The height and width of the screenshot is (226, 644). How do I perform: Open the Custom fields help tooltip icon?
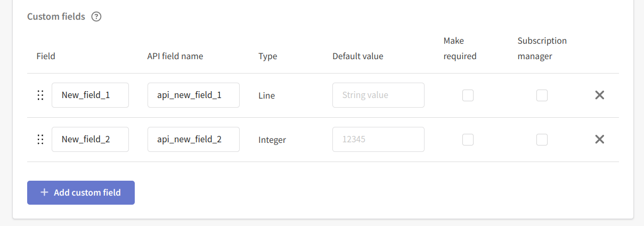click(96, 17)
